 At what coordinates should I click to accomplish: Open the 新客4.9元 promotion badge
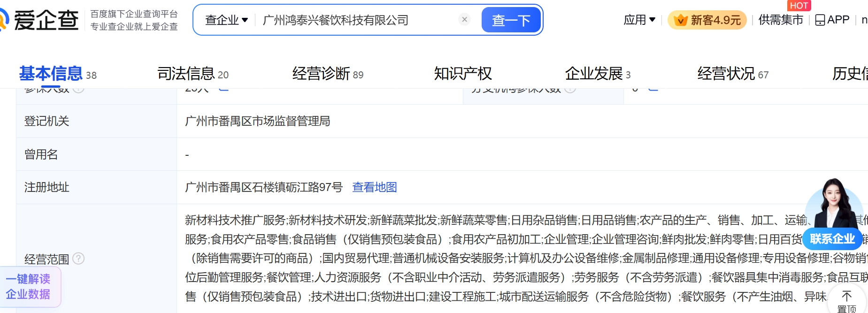[x=707, y=20]
